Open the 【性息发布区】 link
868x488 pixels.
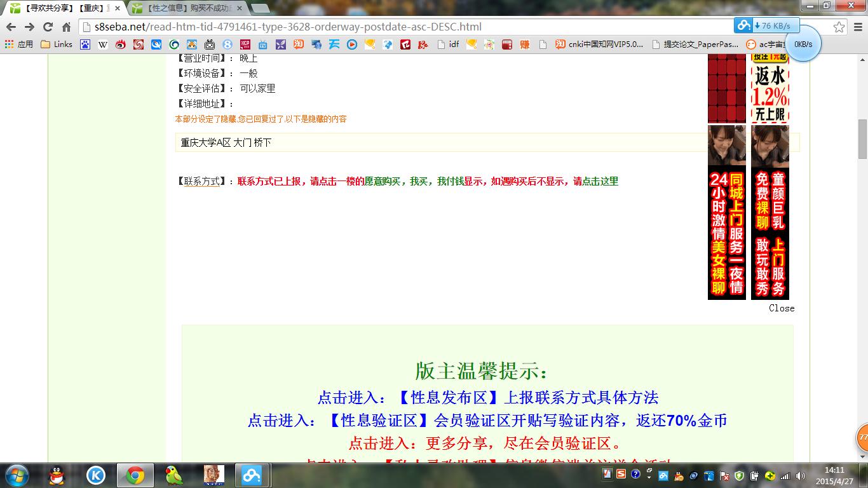coord(447,397)
